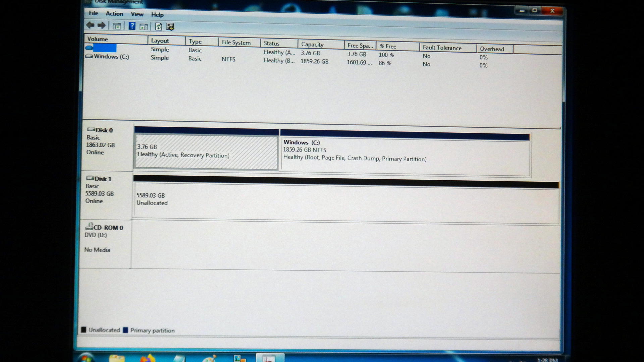Click the CD-ROM 0 drive icon

[x=89, y=226]
